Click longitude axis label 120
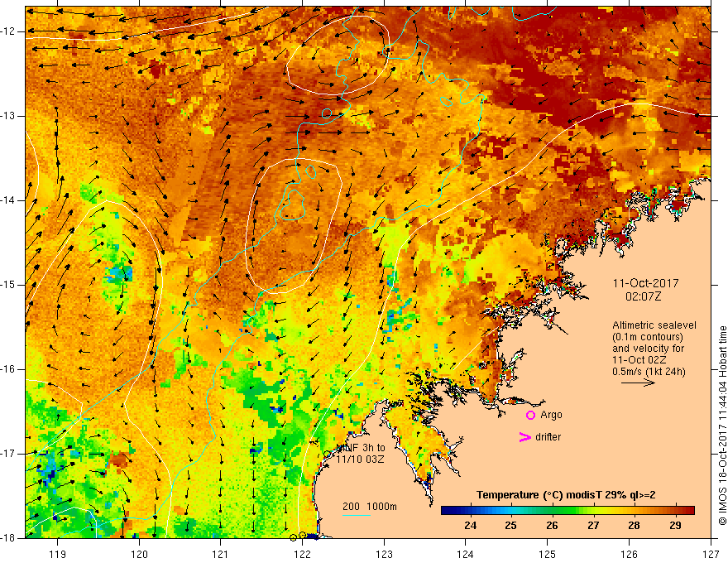728x563 pixels. click(x=139, y=554)
